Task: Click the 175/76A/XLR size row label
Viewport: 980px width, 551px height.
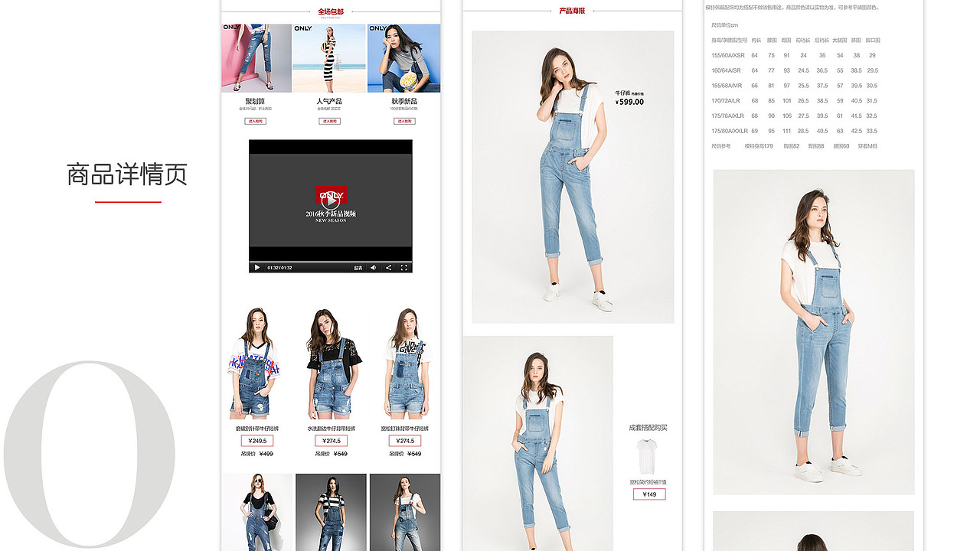Action: point(728,116)
